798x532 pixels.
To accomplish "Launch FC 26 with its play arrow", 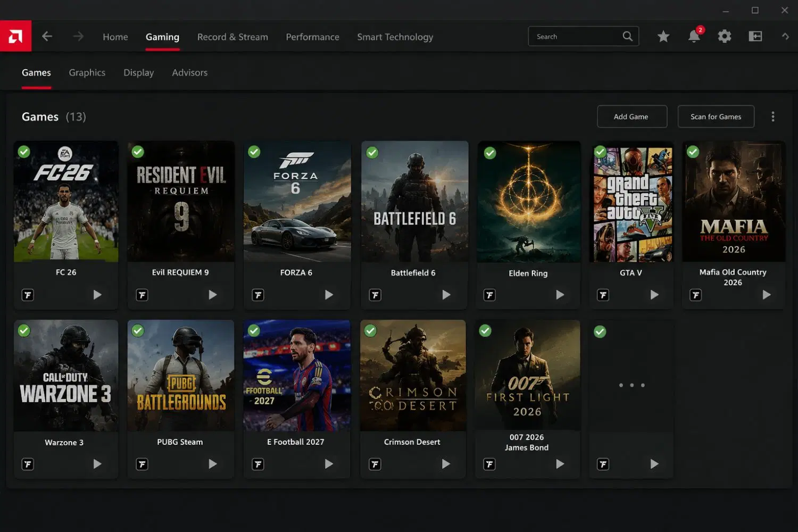I will tap(97, 295).
